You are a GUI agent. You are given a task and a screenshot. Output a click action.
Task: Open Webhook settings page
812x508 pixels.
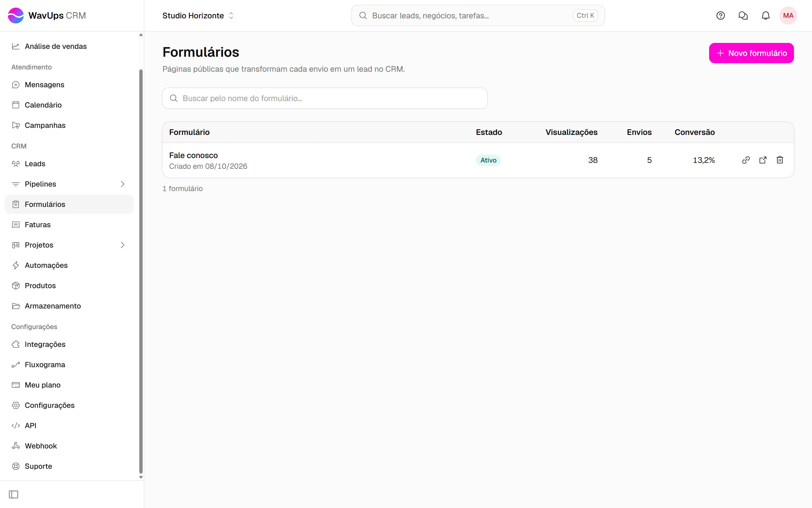pyautogui.click(x=69, y=446)
